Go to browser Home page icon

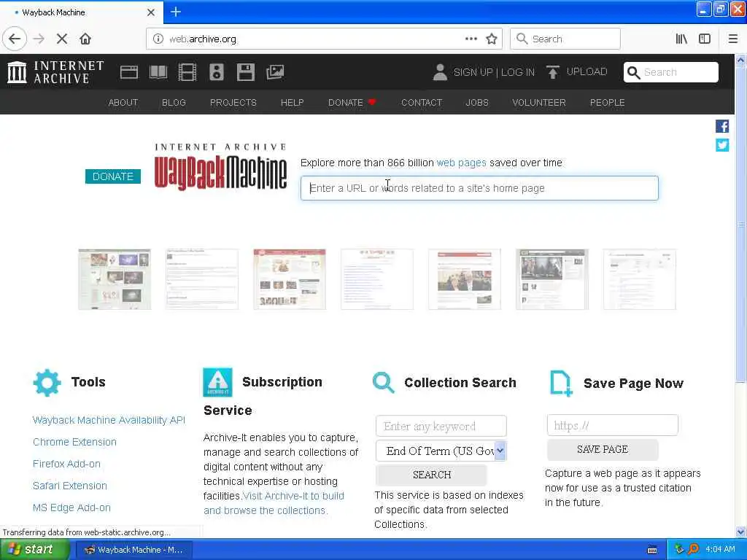[85, 39]
